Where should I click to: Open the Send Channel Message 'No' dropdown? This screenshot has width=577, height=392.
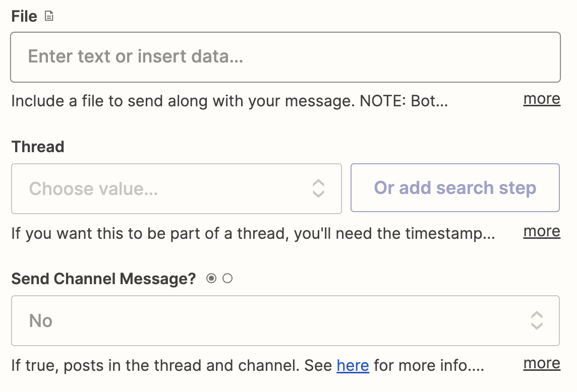[x=285, y=320]
